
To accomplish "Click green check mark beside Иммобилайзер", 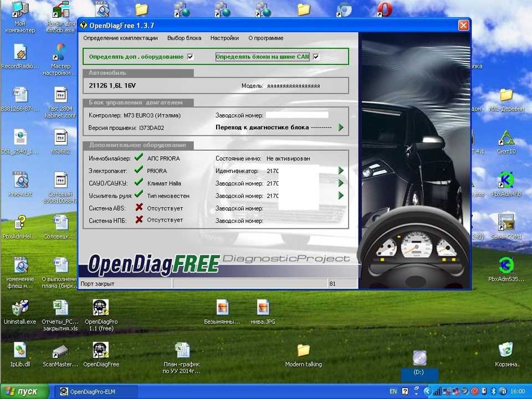I will click(139, 157).
